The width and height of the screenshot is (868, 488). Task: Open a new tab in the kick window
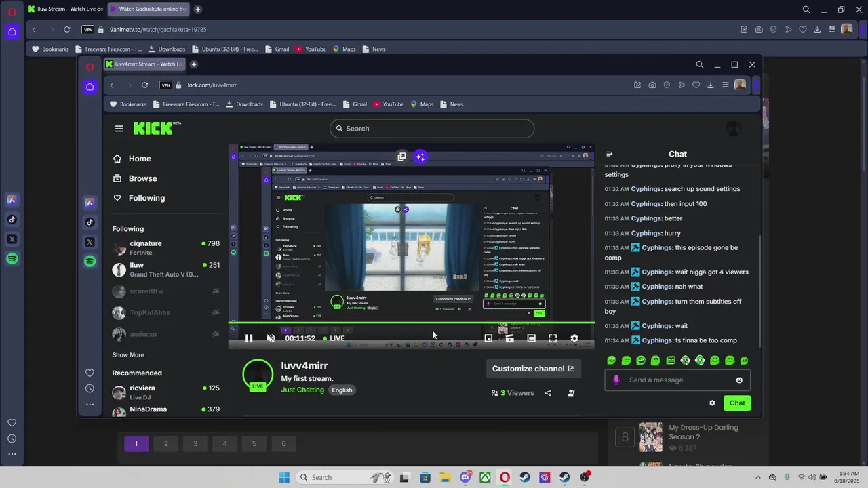tap(193, 64)
